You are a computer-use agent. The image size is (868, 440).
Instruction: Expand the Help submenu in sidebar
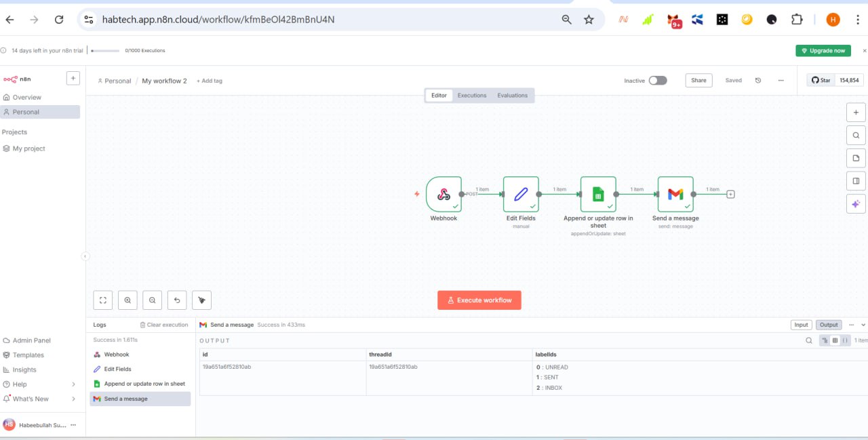click(73, 384)
